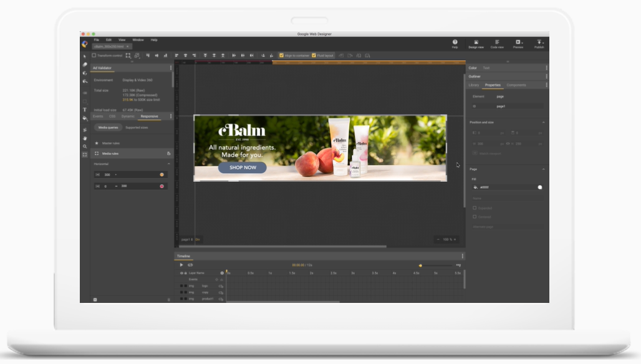Screen dimensions: 641x364
Task: Open Responsive panel options menu
Action: click(x=170, y=117)
